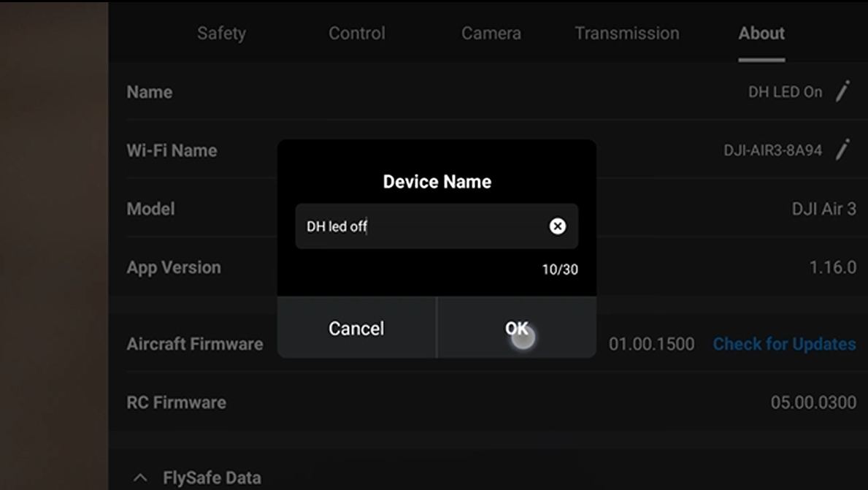Clear the Device Name text field
This screenshot has height=490, width=868.
(x=557, y=226)
